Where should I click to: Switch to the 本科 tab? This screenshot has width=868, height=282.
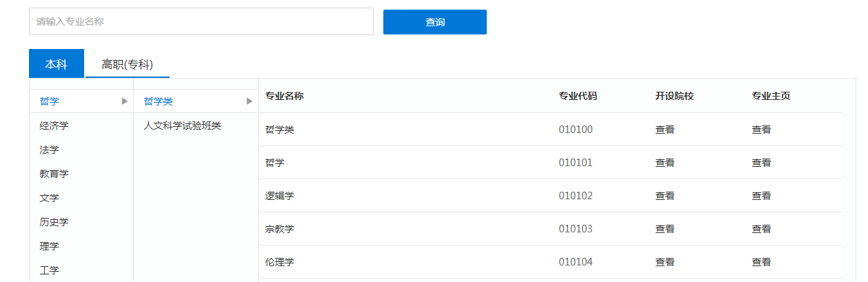(56, 64)
